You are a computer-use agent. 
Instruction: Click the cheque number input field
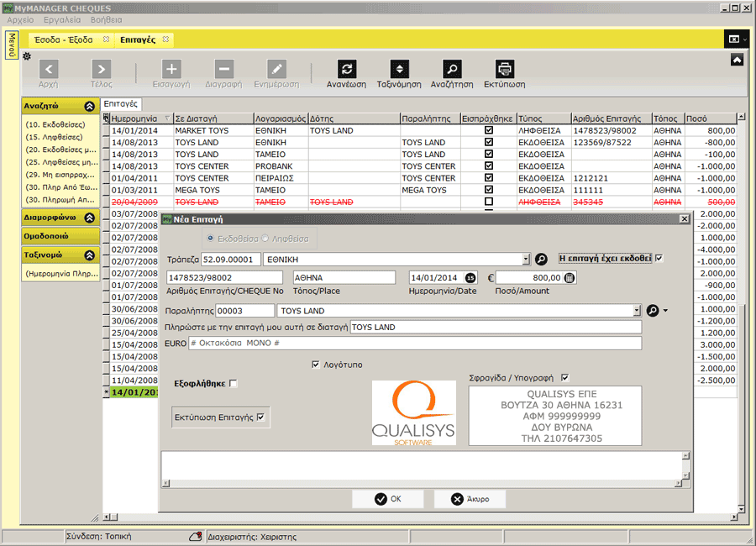coord(224,278)
